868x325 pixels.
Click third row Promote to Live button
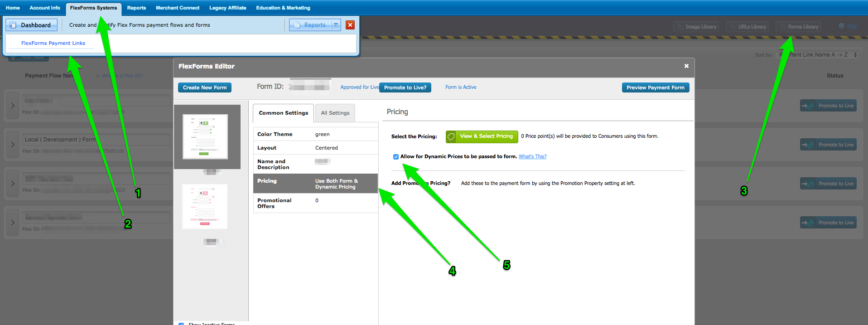tap(828, 184)
